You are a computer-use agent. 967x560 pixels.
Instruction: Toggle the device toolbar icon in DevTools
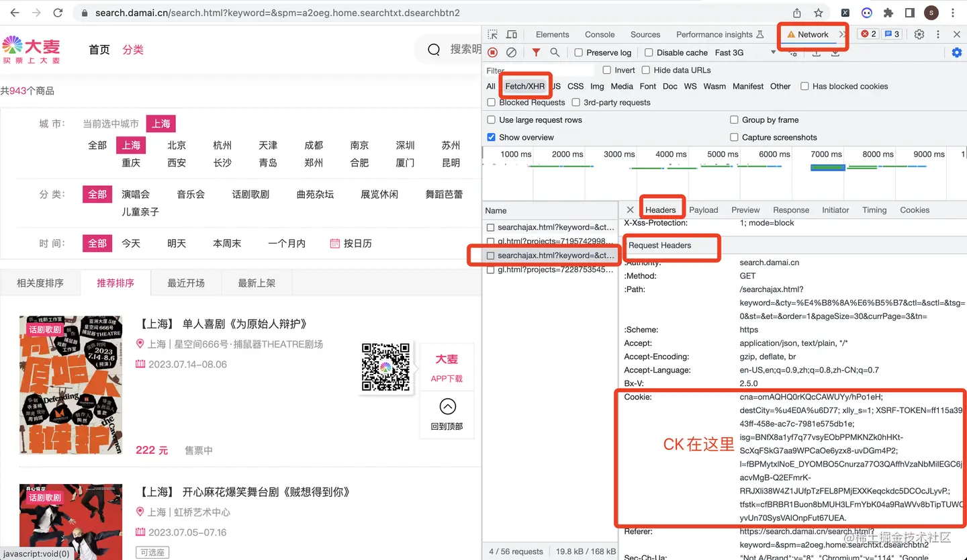click(512, 34)
